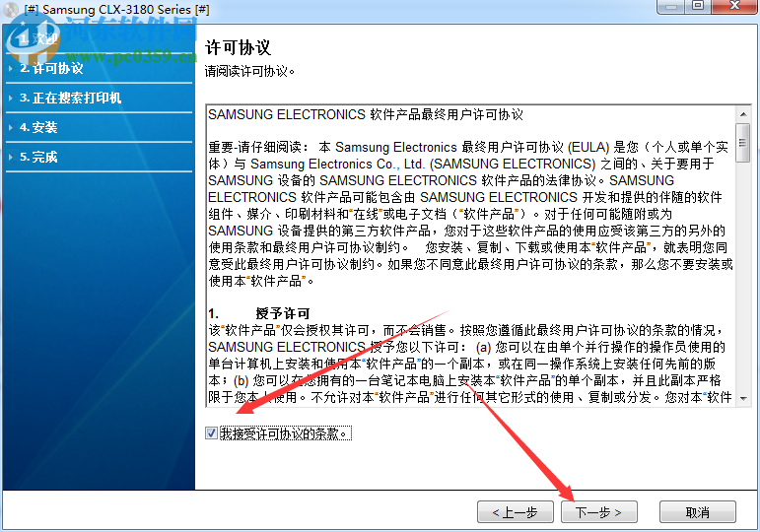Image resolution: width=760 pixels, height=532 pixels.
Task: Click inside the license agreement text box
Action: coord(470,256)
